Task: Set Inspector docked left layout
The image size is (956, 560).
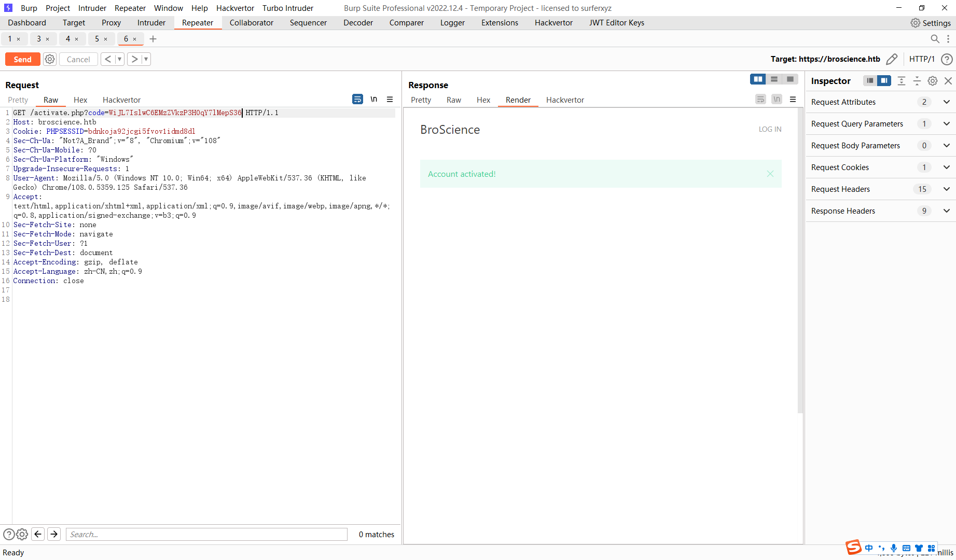Action: pos(870,81)
